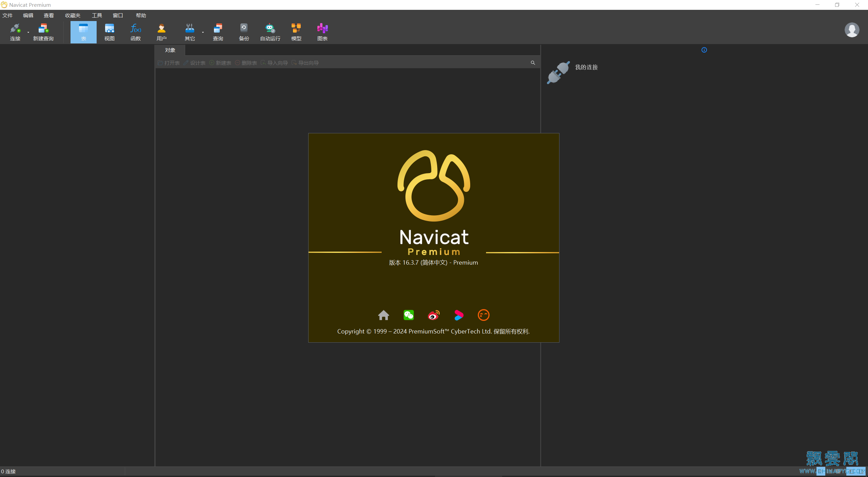Open the View (查看) menu
The image size is (868, 477).
click(49, 16)
